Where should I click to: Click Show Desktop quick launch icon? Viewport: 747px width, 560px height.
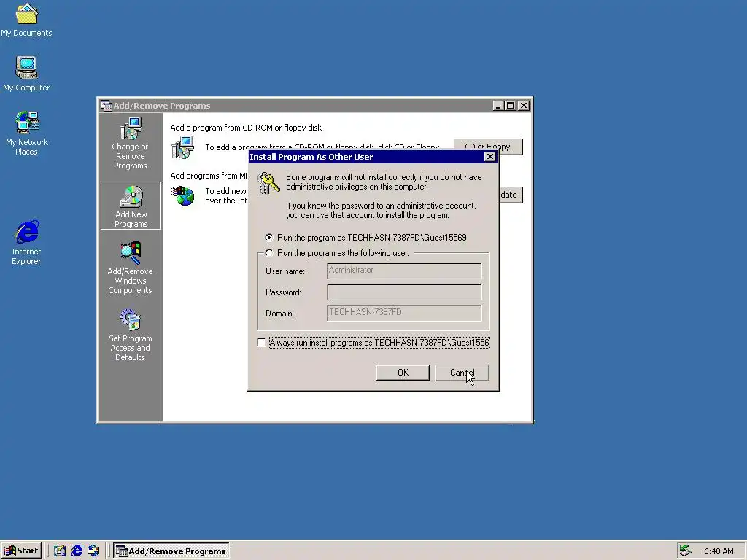click(60, 551)
